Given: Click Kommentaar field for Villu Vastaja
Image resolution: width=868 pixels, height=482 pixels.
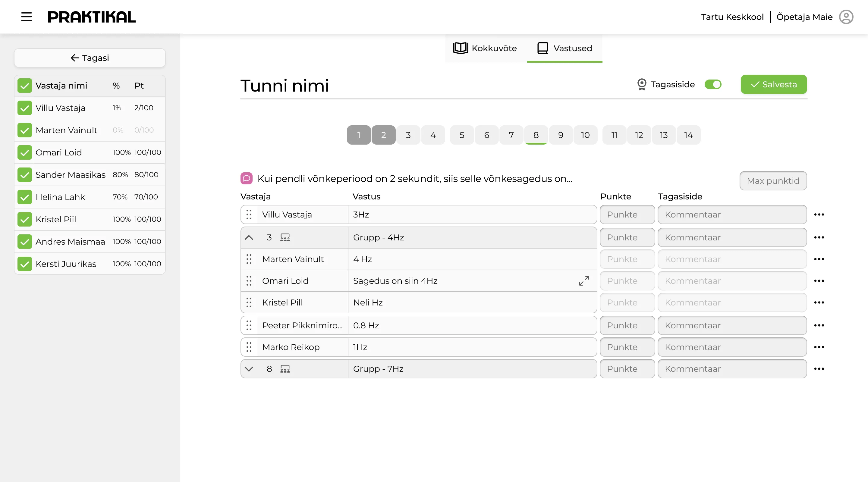Looking at the screenshot, I should pyautogui.click(x=732, y=214).
